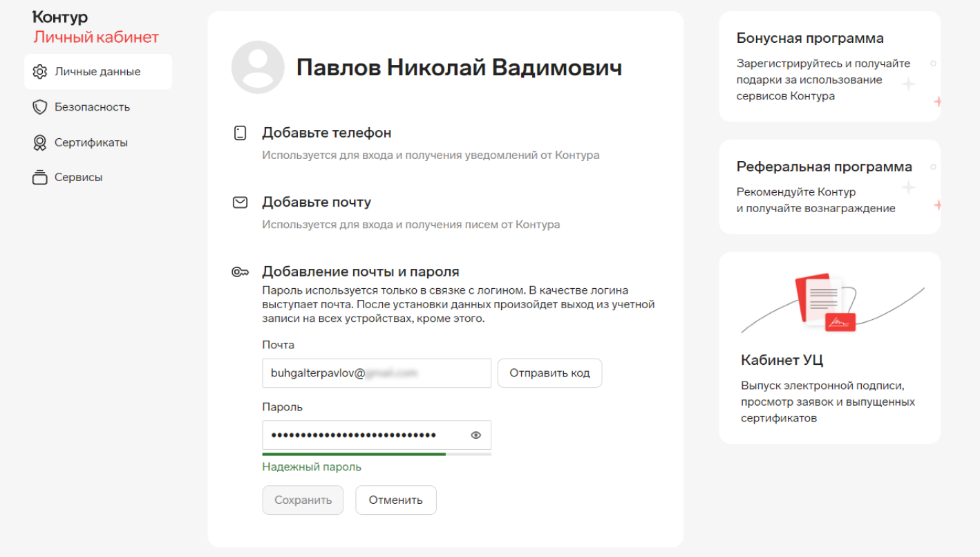The image size is (980, 557).
Task: Open Личный кабинет heading link
Action: click(96, 37)
